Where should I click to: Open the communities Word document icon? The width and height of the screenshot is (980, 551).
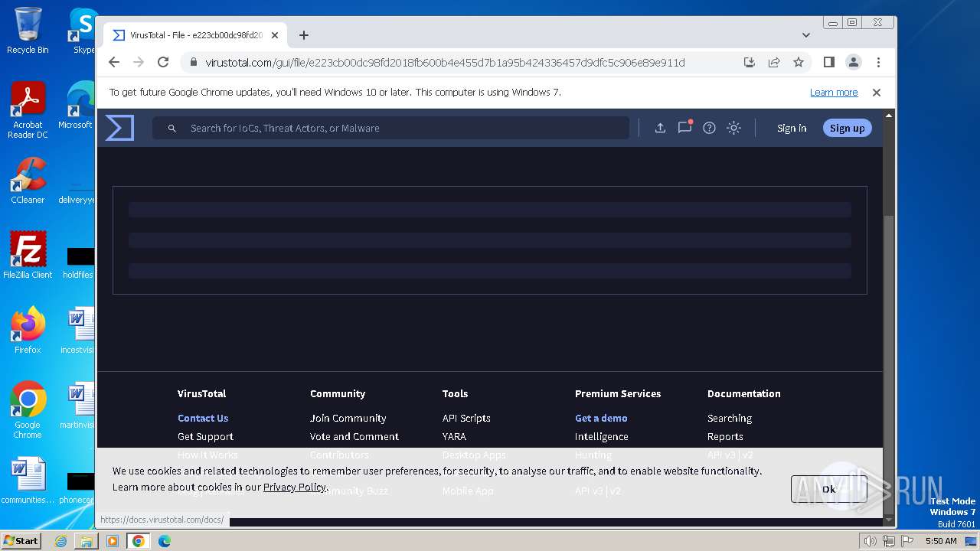point(28,481)
